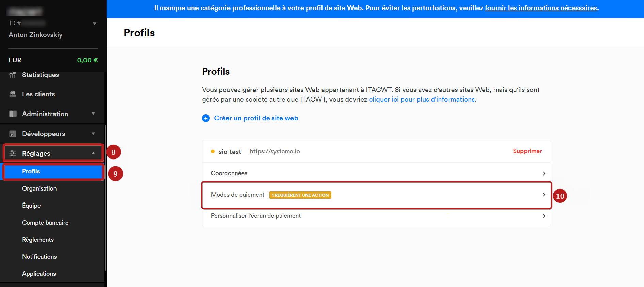This screenshot has height=287, width=644.
Task: Collapse the Réglages menu arrow
Action: 93,153
